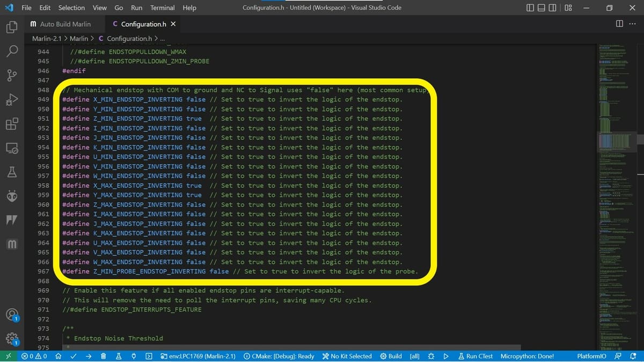Screen dimensions: 644x362
Task: Click Endstop Noise Threshold comment text
Action: [118, 338]
